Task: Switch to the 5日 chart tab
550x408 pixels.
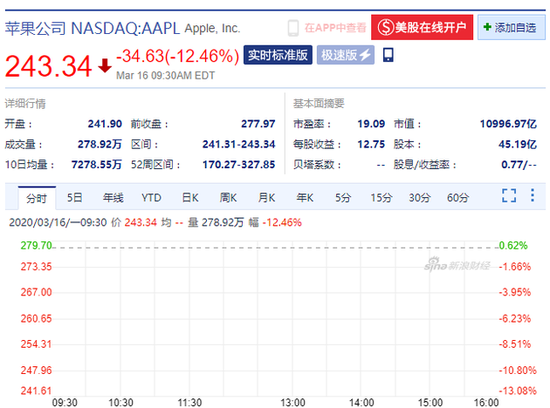Action: (x=75, y=198)
